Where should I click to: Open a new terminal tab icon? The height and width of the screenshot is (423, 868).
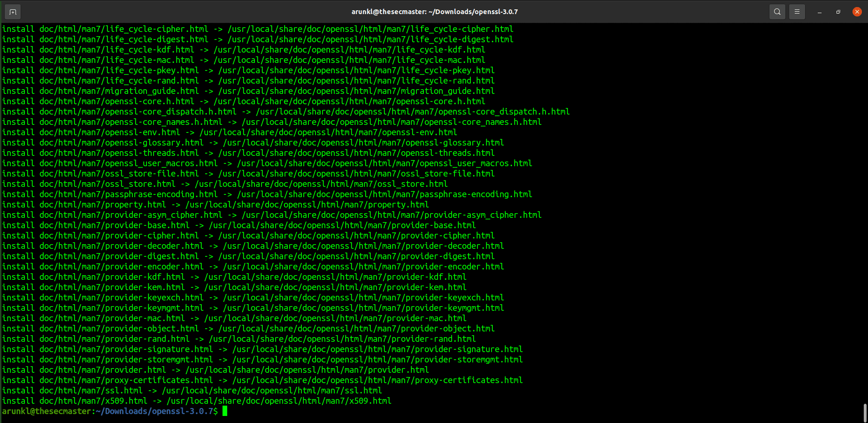click(13, 12)
